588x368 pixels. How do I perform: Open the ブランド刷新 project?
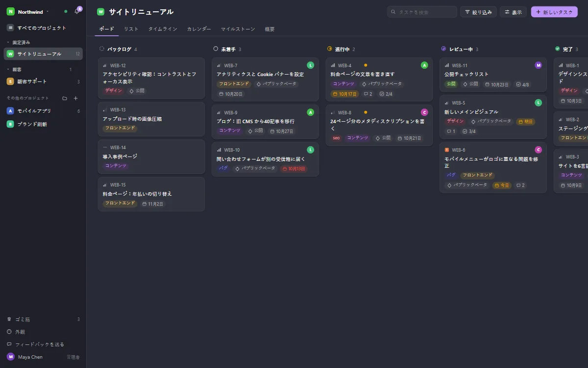tap(43, 124)
